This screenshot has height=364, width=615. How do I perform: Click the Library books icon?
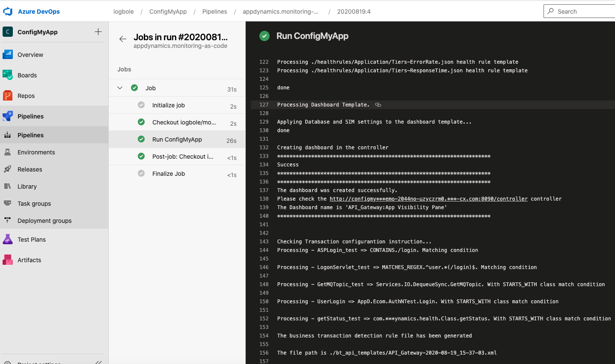tap(7, 186)
